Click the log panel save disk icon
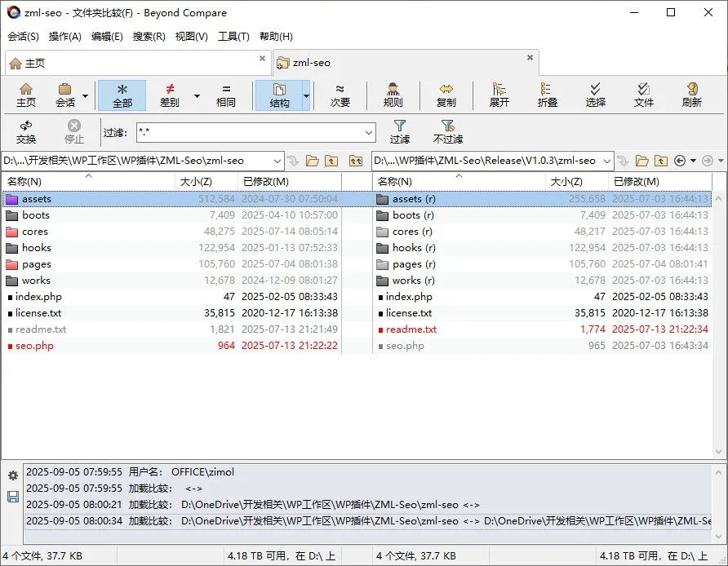Screen dimensions: 728x566 pos(13,497)
